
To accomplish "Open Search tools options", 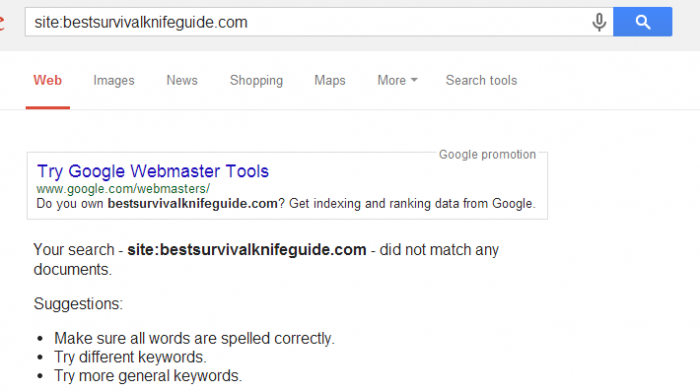I will [x=481, y=80].
